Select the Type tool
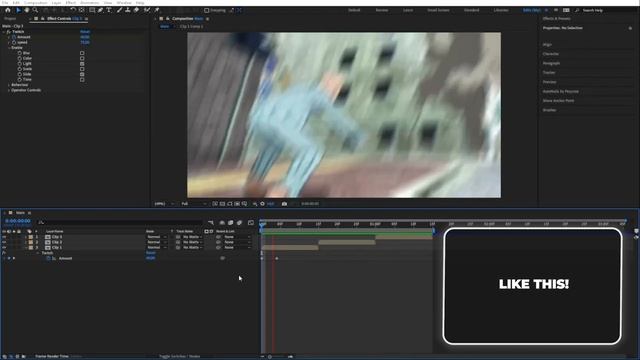 pyautogui.click(x=109, y=10)
